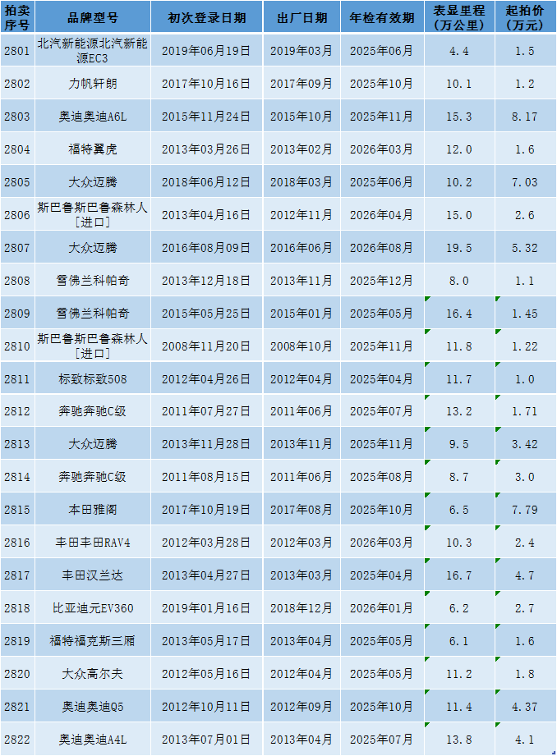Click date 2012年10月11日
The height and width of the screenshot is (756, 557).
coord(206,707)
